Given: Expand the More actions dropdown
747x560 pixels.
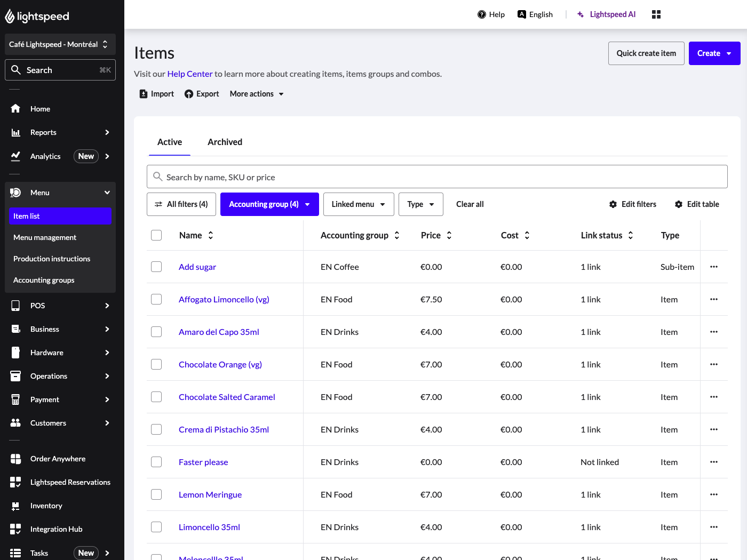Looking at the screenshot, I should [257, 94].
